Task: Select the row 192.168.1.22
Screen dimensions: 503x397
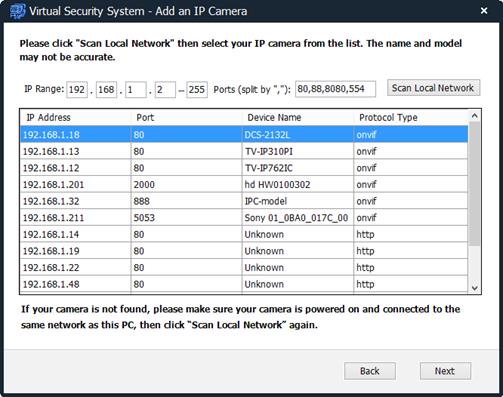Action: pyautogui.click(x=244, y=268)
